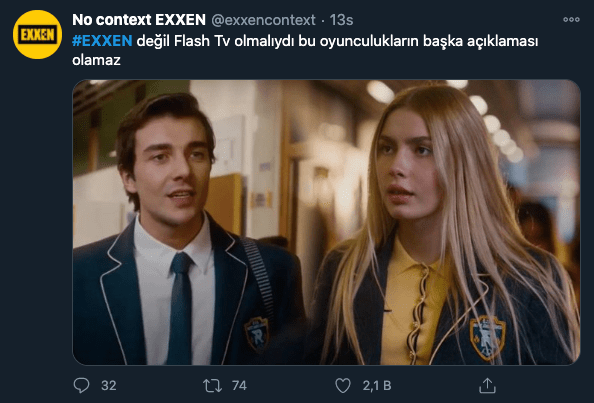Open the @exxencontext handle profile
The width and height of the screenshot is (594, 403).
pos(263,20)
